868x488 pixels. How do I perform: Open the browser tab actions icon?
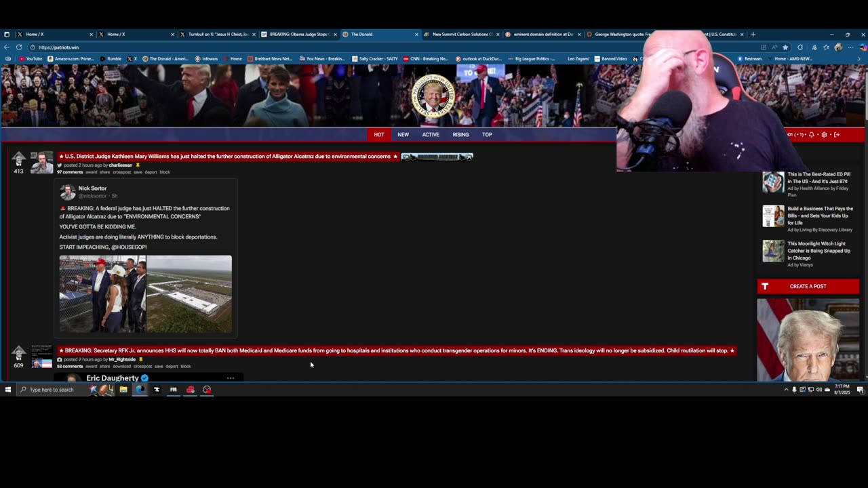pyautogui.click(x=7, y=34)
